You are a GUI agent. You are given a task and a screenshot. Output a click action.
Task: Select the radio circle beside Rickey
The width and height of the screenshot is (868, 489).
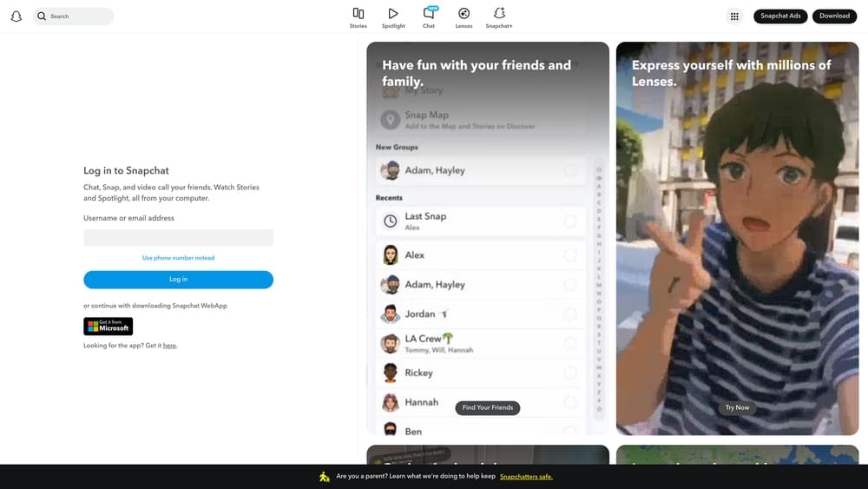(x=570, y=373)
